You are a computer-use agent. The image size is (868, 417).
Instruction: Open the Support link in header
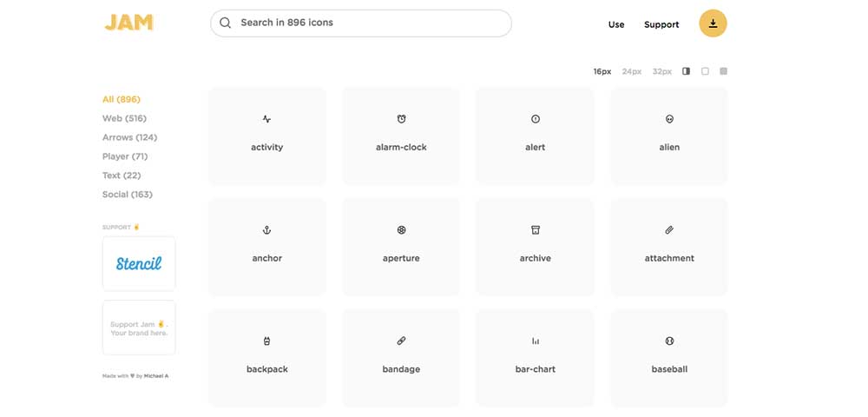pos(661,24)
